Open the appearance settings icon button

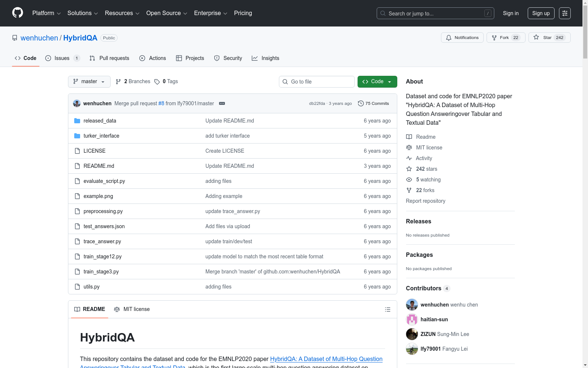[x=565, y=13]
